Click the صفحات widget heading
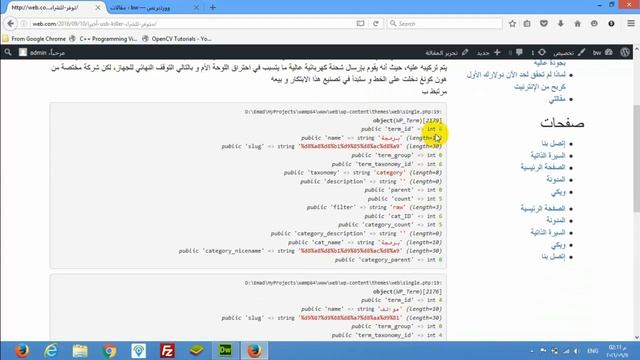The width and height of the screenshot is (640, 360). (562, 123)
